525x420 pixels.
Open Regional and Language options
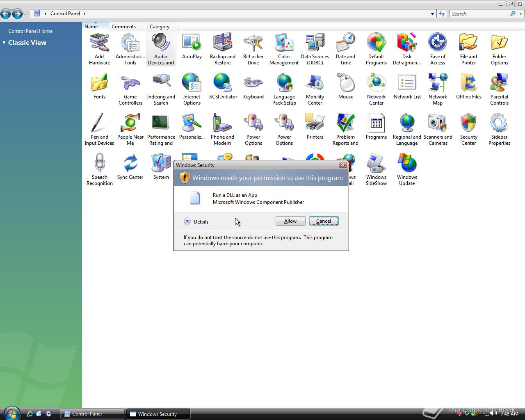tap(407, 130)
